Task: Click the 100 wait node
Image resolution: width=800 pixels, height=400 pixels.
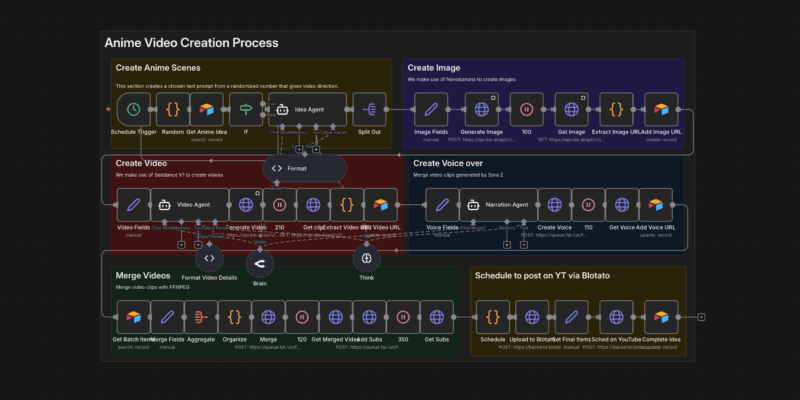Action: tap(526, 109)
